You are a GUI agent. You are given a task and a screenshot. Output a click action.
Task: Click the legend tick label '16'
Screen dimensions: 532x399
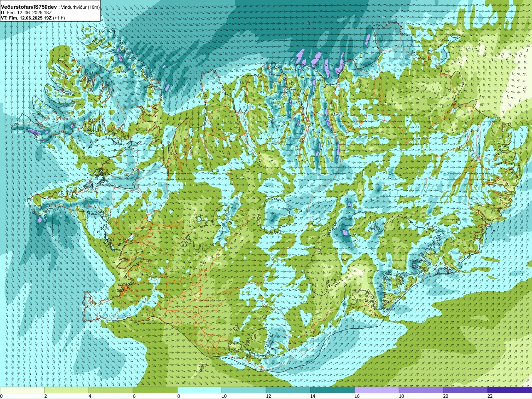click(357, 397)
